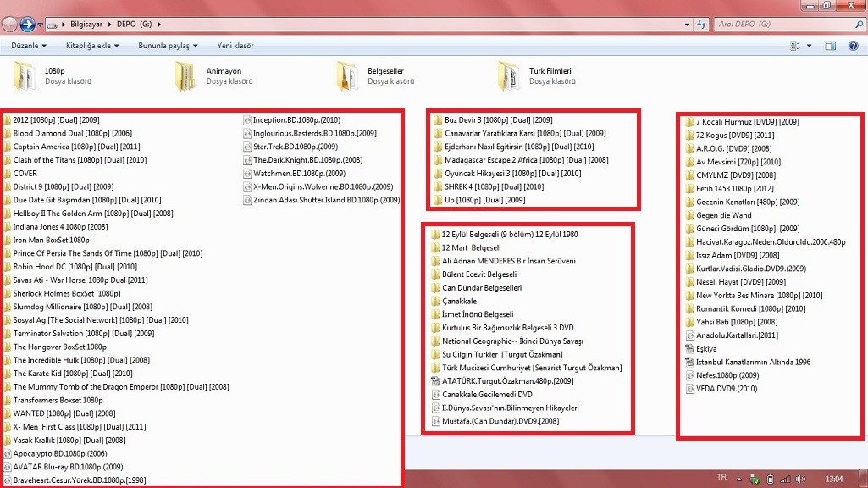The height and width of the screenshot is (488, 868).
Task: Go back with the navigation arrow button
Action: pyautogui.click(x=9, y=25)
